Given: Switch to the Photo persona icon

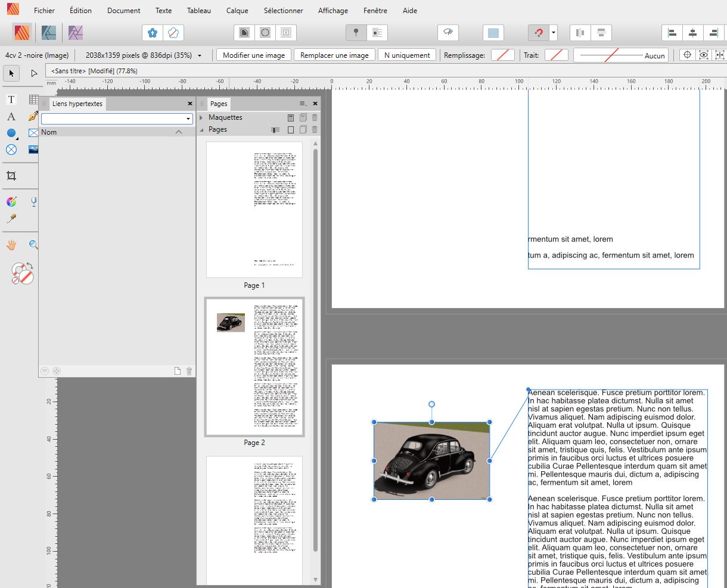Looking at the screenshot, I should click(x=75, y=33).
